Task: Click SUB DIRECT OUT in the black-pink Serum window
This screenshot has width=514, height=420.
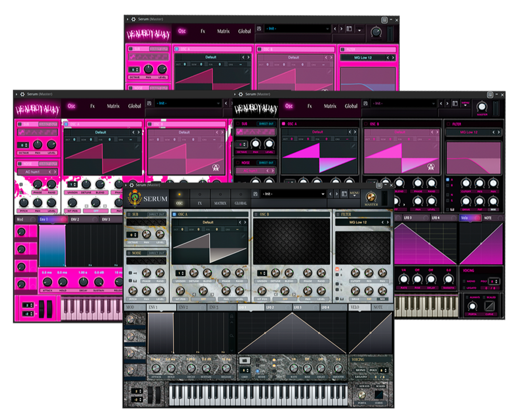Action: click(x=266, y=124)
